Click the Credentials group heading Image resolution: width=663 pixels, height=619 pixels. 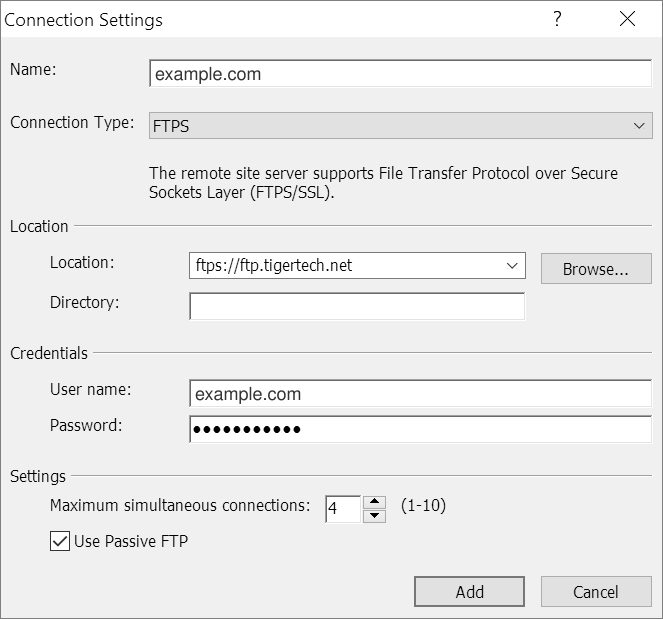[x=49, y=353]
